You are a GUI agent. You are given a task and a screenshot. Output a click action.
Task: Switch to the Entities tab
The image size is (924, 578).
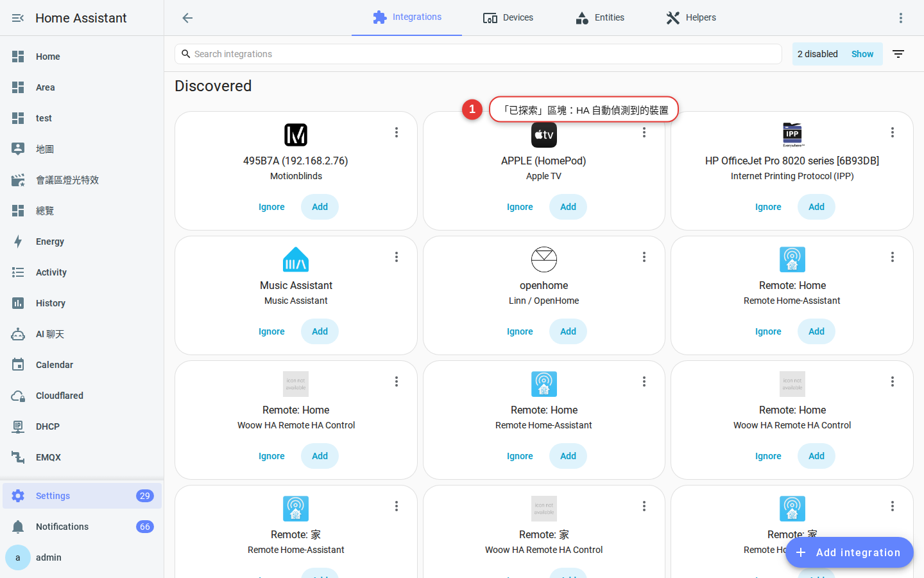(x=600, y=17)
